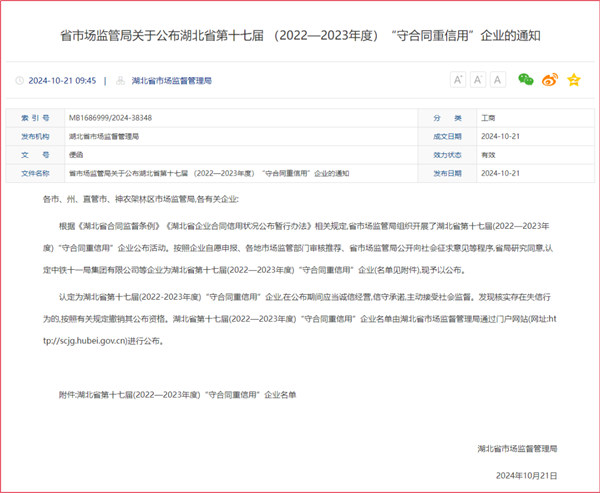
Task: Click the 效力状态 value 有效
Action: tap(488, 155)
